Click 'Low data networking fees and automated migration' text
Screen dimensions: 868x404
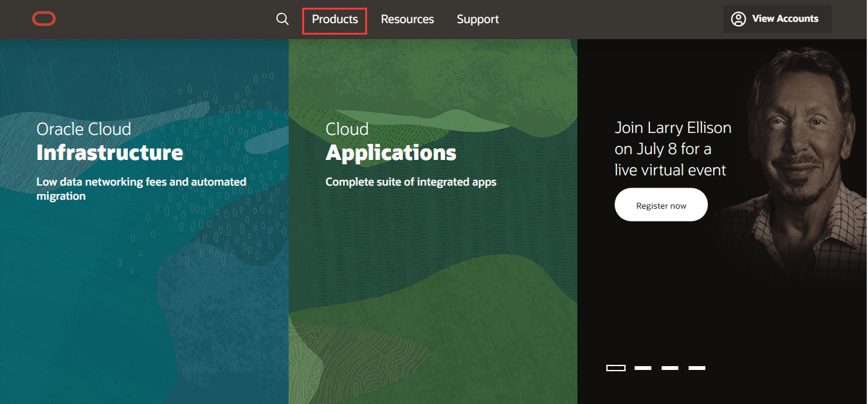pyautogui.click(x=141, y=189)
